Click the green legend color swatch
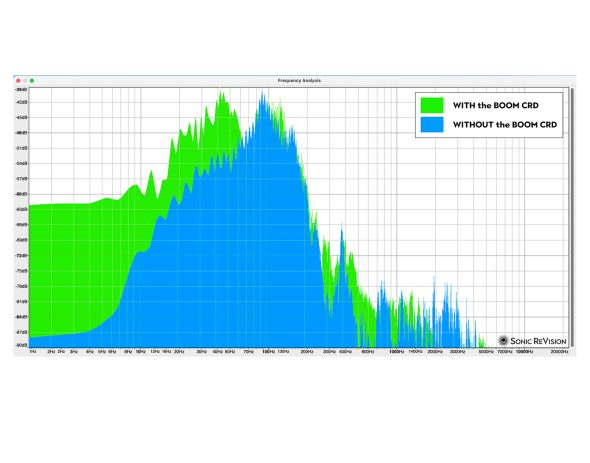 (432, 105)
